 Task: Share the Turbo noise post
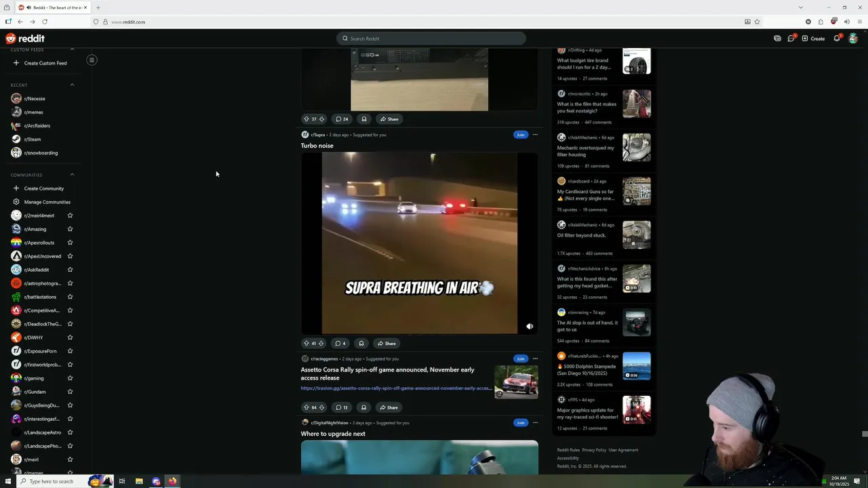point(387,343)
